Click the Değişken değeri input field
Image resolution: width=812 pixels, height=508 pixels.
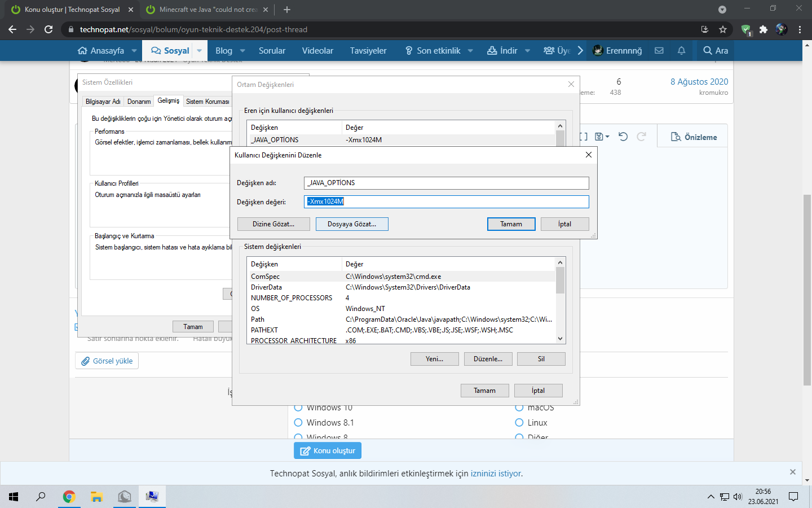pyautogui.click(x=447, y=202)
